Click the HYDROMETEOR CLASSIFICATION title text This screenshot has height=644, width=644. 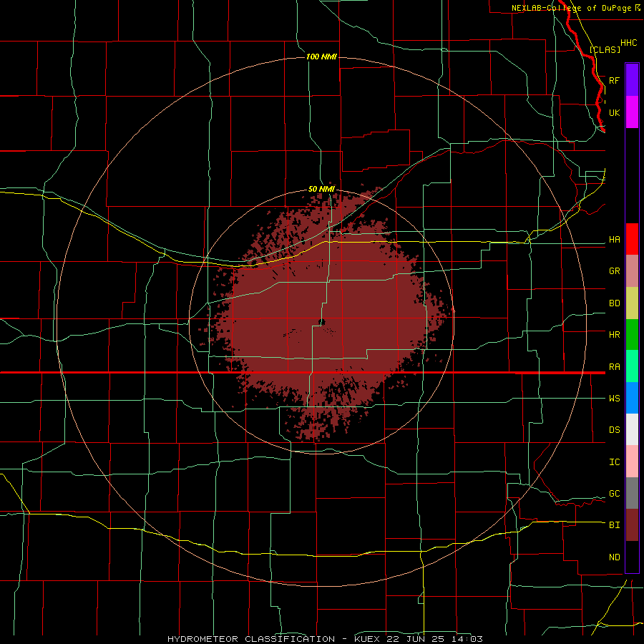coord(251,639)
